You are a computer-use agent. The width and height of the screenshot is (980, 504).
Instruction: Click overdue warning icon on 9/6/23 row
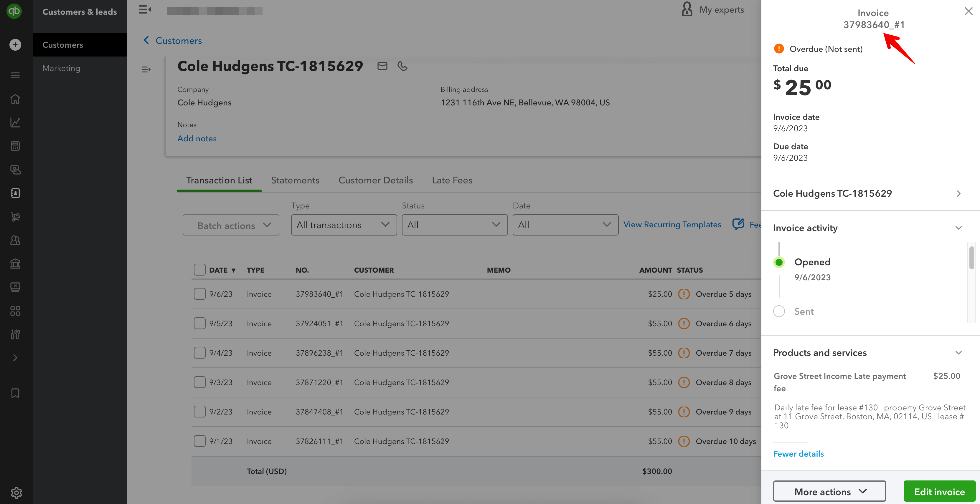coord(684,294)
